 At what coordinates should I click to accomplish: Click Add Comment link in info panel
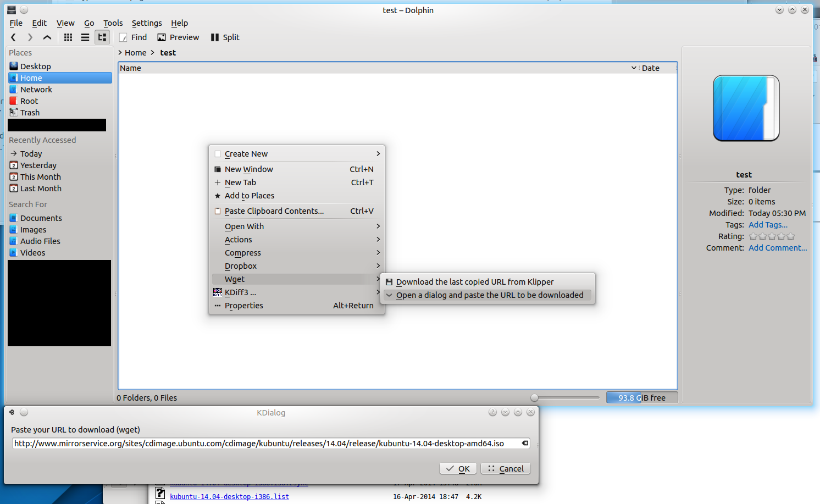pos(778,248)
